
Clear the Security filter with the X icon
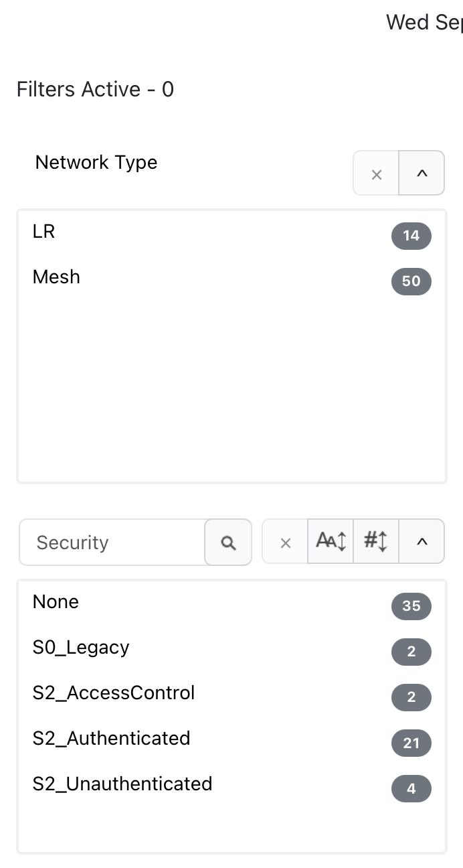(285, 542)
